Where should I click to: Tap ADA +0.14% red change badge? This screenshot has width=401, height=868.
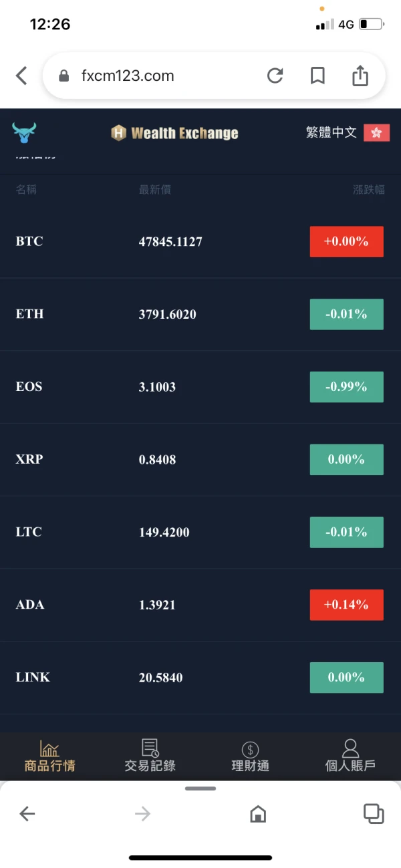click(x=346, y=605)
